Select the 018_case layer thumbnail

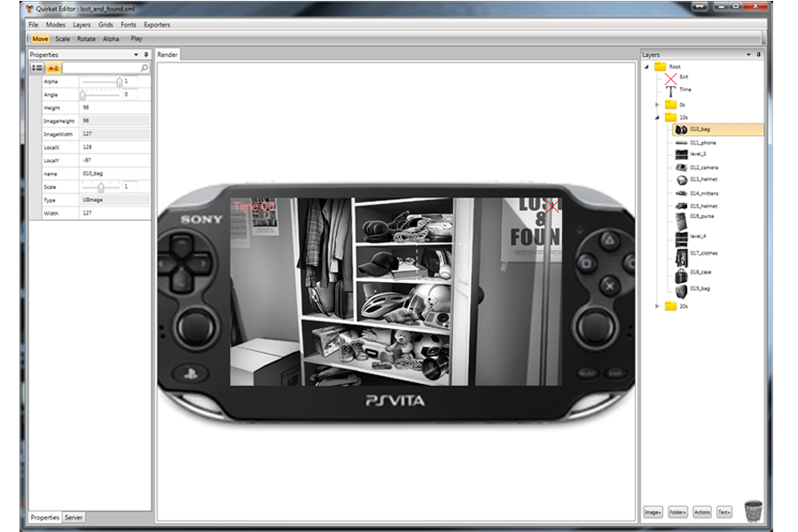pos(681,276)
